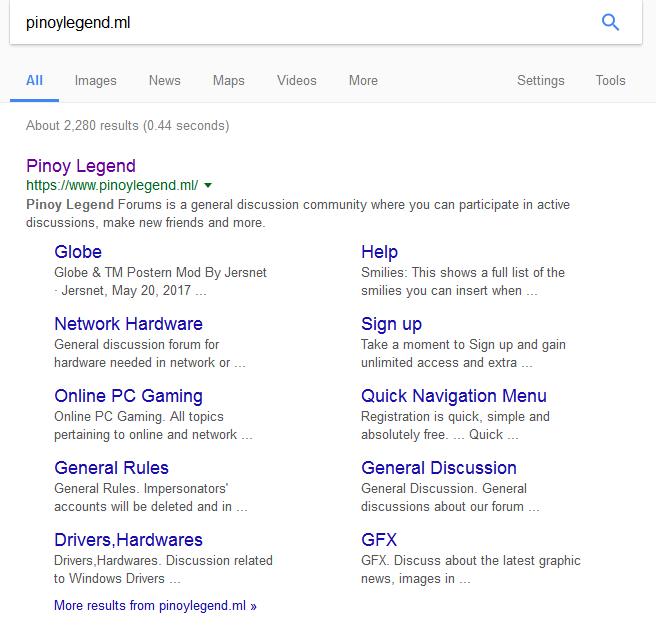656x636 pixels.
Task: Switch to the News tab
Action: (165, 81)
